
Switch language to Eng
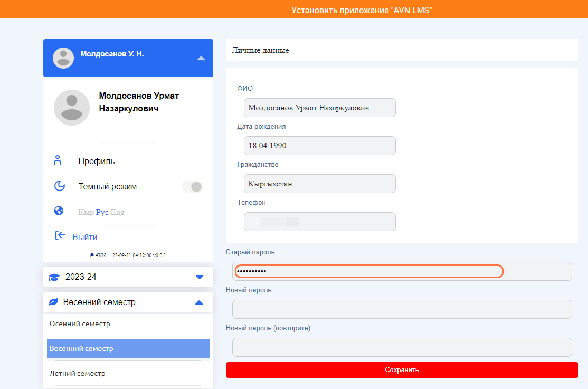(118, 212)
